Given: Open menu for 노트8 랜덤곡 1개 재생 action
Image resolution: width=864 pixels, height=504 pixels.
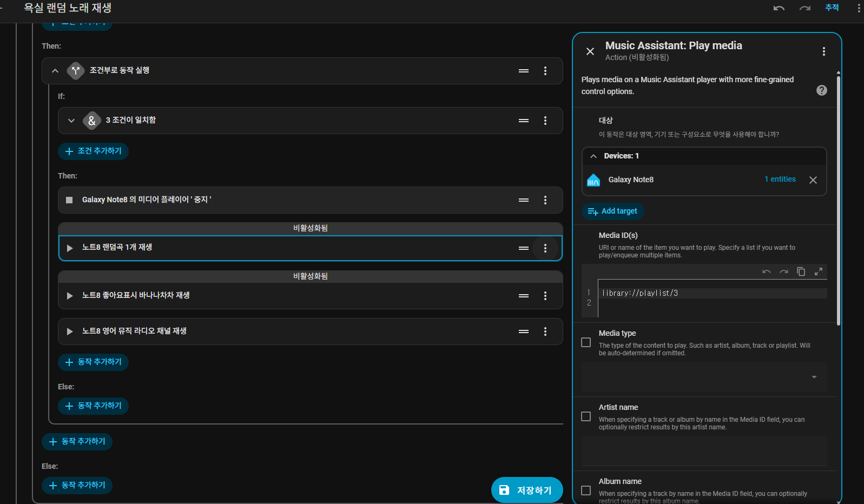Looking at the screenshot, I should [x=545, y=248].
